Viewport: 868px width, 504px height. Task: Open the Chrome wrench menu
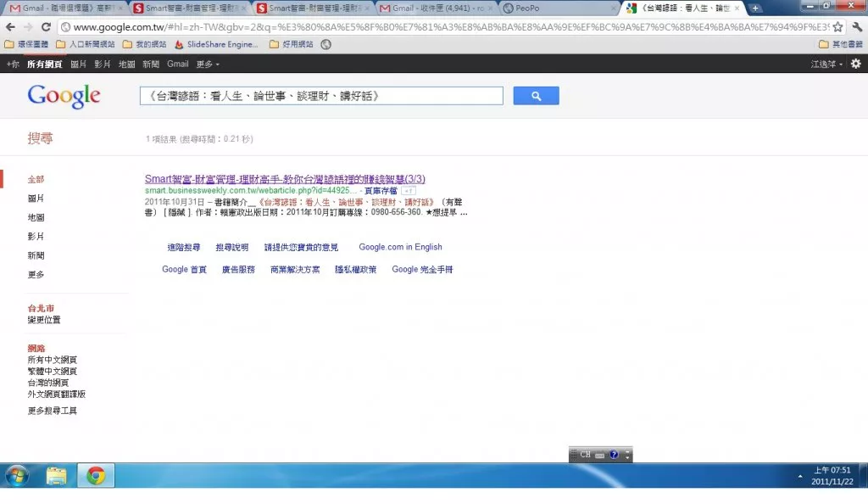point(857,26)
